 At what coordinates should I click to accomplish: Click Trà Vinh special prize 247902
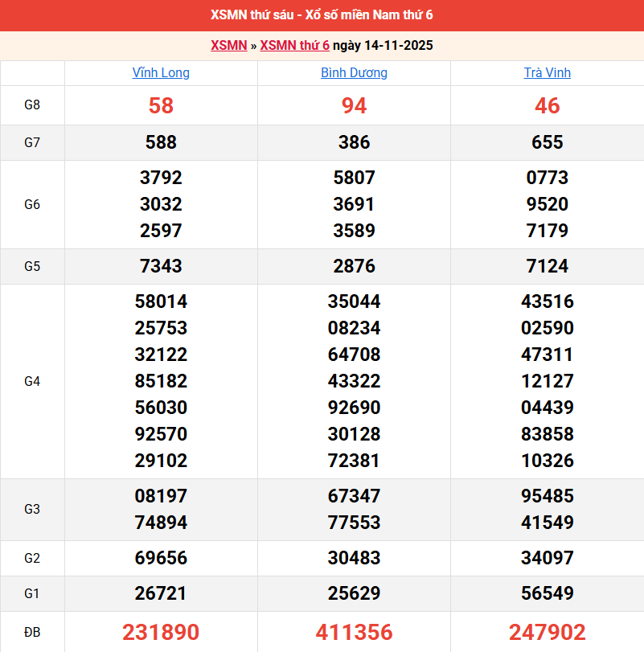pyautogui.click(x=547, y=632)
